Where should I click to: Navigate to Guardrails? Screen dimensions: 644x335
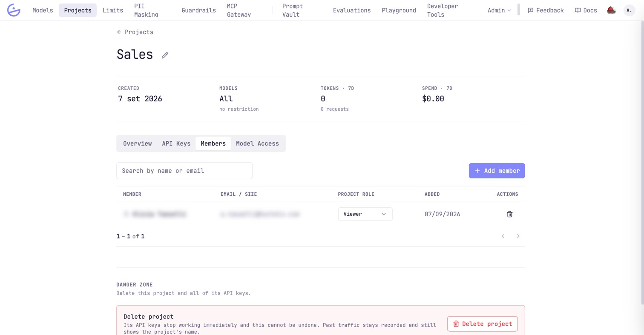click(x=198, y=10)
